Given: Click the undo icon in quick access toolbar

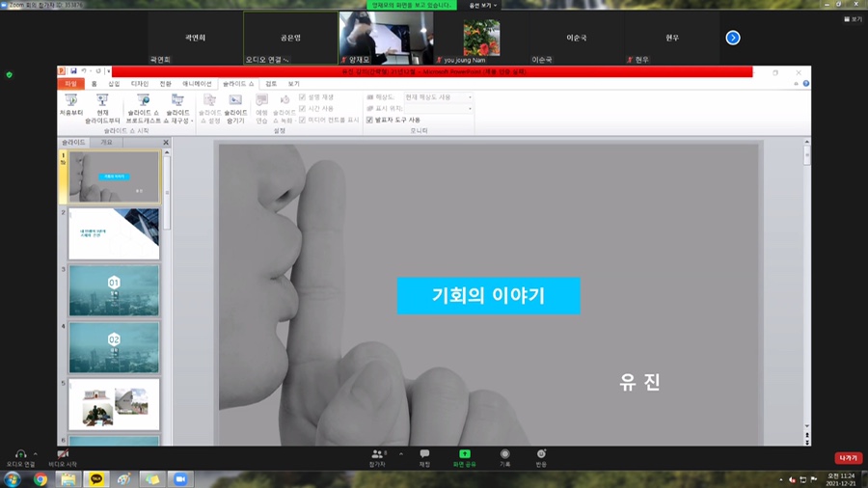Looking at the screenshot, I should 84,71.
